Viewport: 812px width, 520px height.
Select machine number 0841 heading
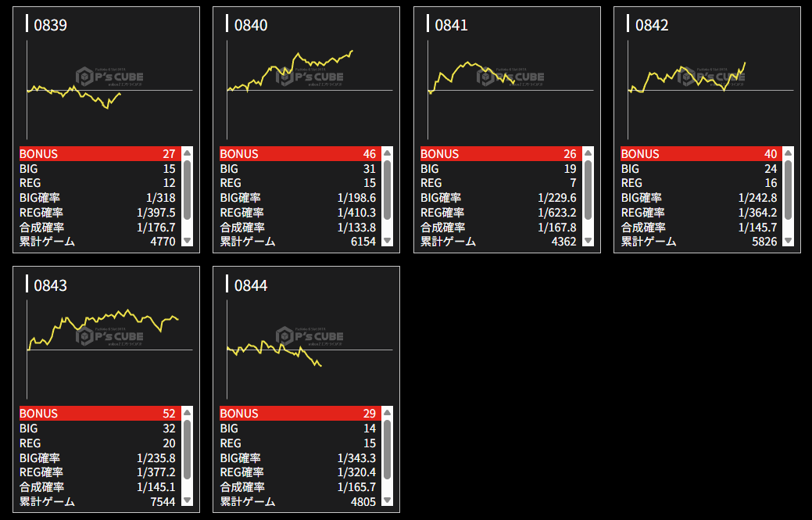451,25
